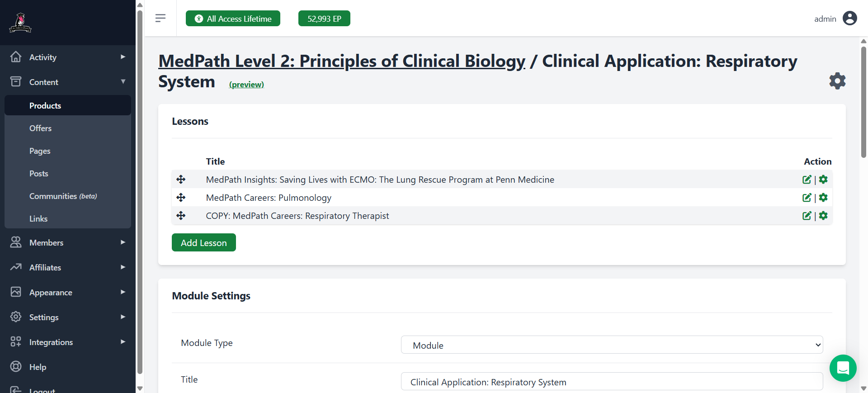The image size is (868, 393).
Task: Open module settings gear beside the page title
Action: coord(837,81)
